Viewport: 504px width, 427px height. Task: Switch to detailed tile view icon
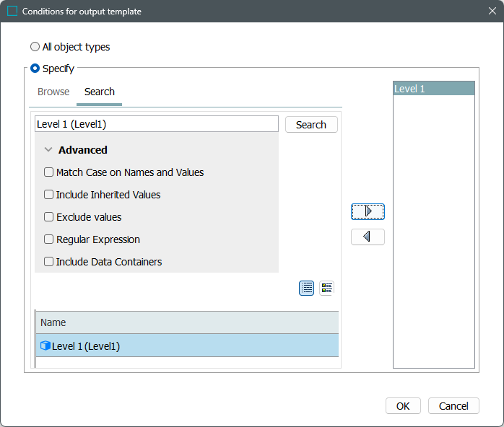(x=327, y=288)
